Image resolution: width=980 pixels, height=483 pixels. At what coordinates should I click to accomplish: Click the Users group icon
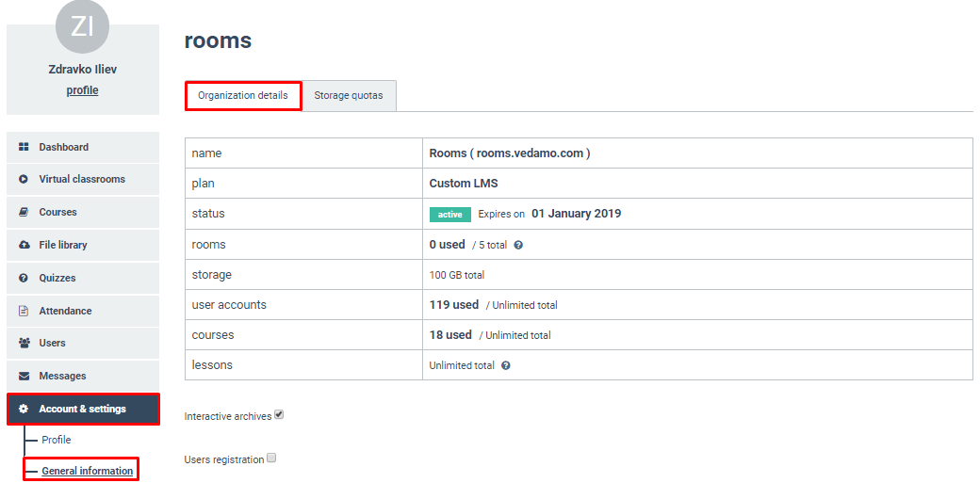click(24, 343)
